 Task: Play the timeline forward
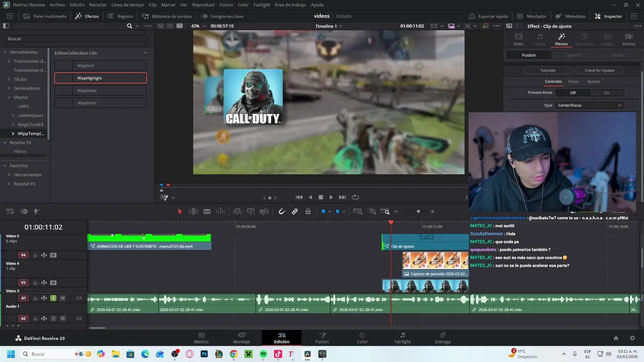click(x=331, y=198)
